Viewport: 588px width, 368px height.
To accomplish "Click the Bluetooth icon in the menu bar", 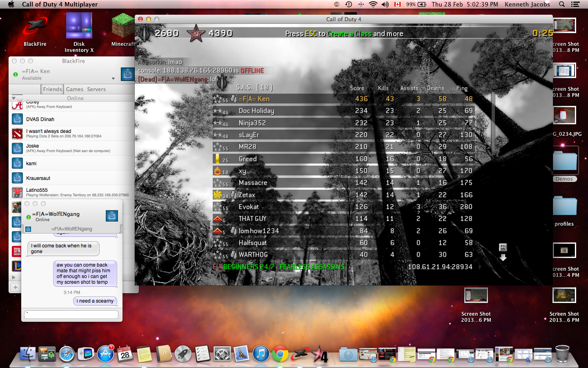I will coord(361,4).
